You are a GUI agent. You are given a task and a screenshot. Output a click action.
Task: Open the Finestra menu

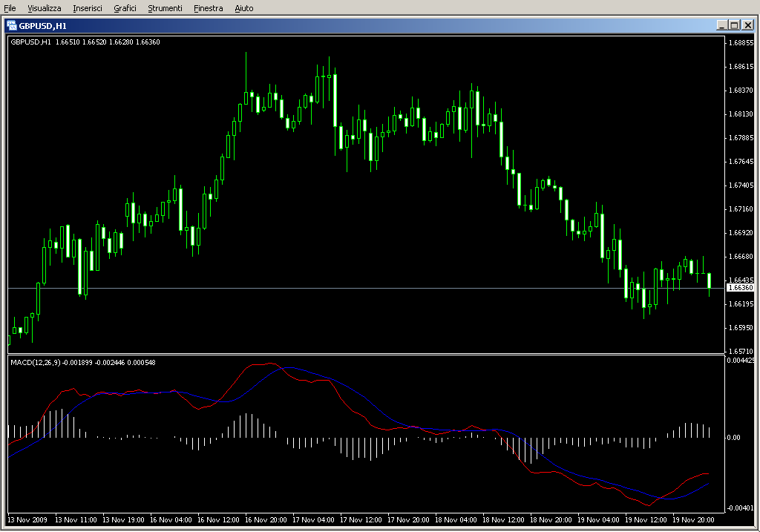click(x=208, y=8)
